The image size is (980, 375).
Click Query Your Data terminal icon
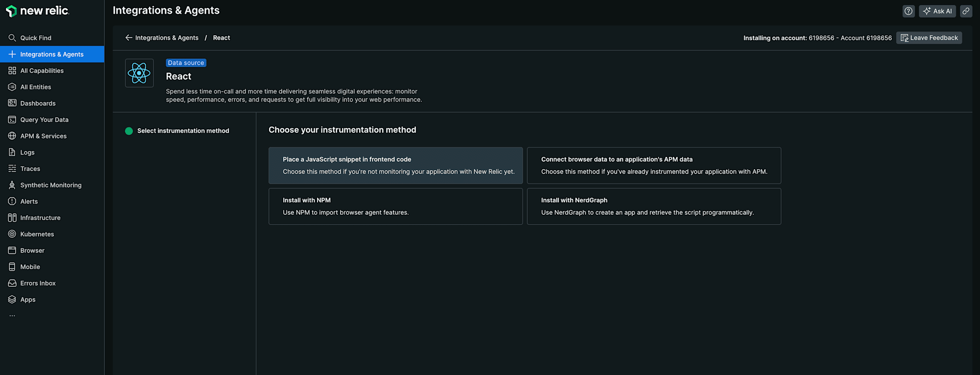coord(12,120)
